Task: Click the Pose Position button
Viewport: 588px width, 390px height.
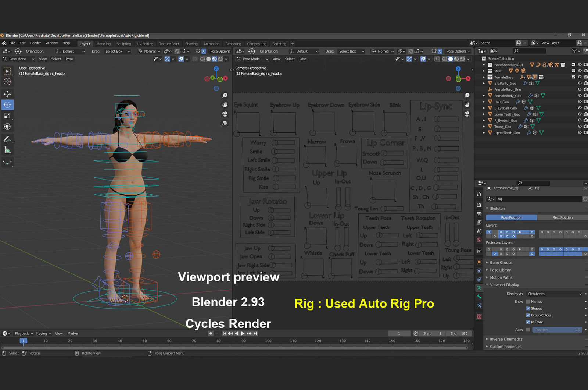Action: [x=511, y=218]
